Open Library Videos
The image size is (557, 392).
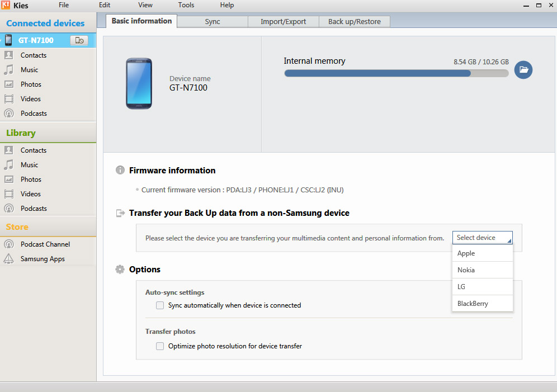click(x=31, y=194)
